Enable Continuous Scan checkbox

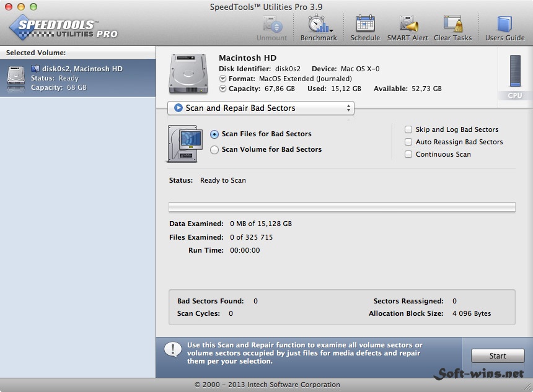408,154
